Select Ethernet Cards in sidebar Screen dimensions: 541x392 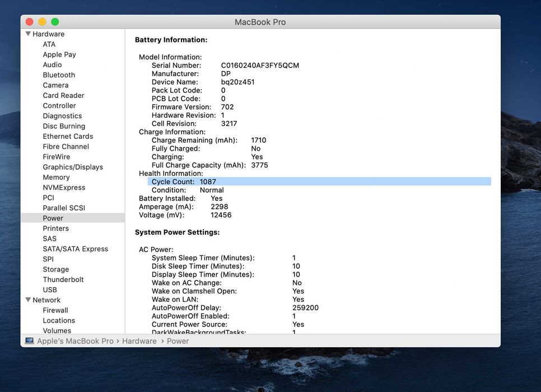coord(68,136)
